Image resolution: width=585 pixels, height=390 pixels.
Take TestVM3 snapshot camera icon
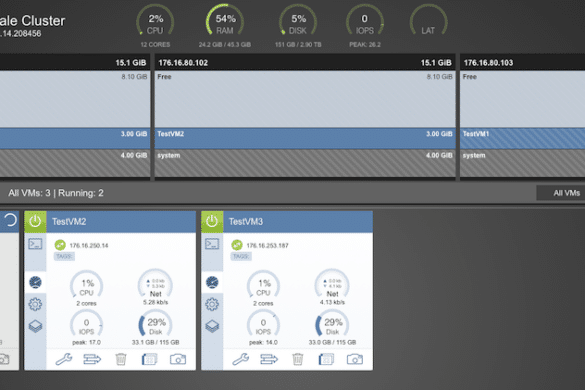coord(355,359)
